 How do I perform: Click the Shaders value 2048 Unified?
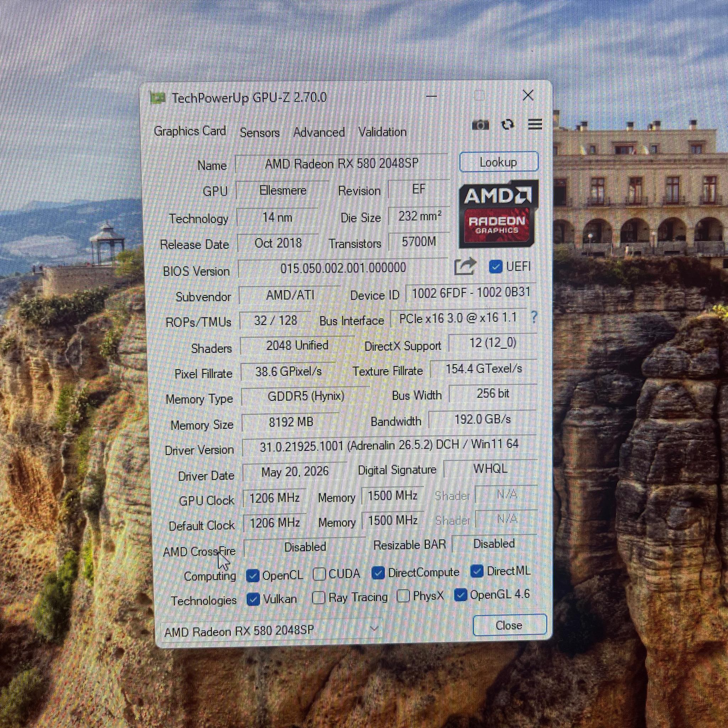click(x=297, y=346)
